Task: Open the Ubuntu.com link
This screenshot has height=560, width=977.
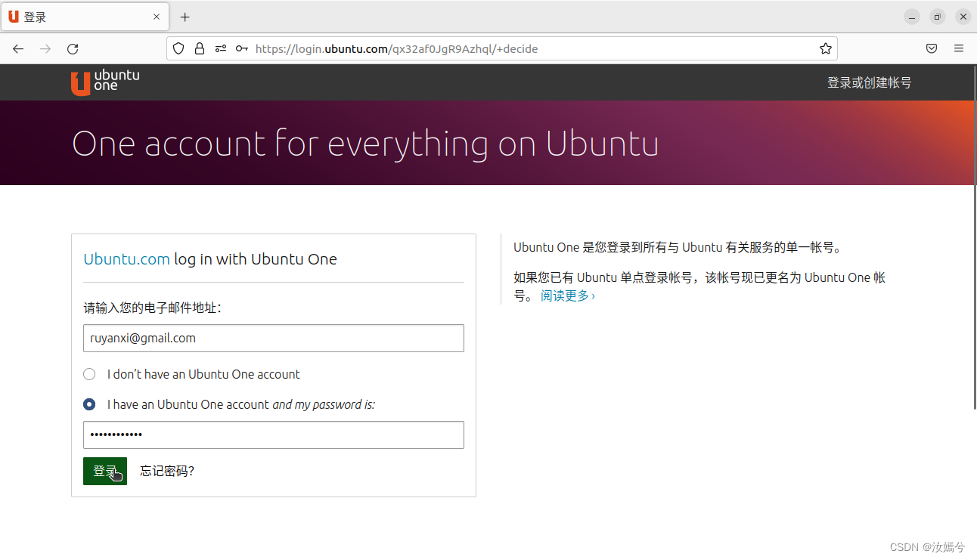Action: tap(126, 259)
